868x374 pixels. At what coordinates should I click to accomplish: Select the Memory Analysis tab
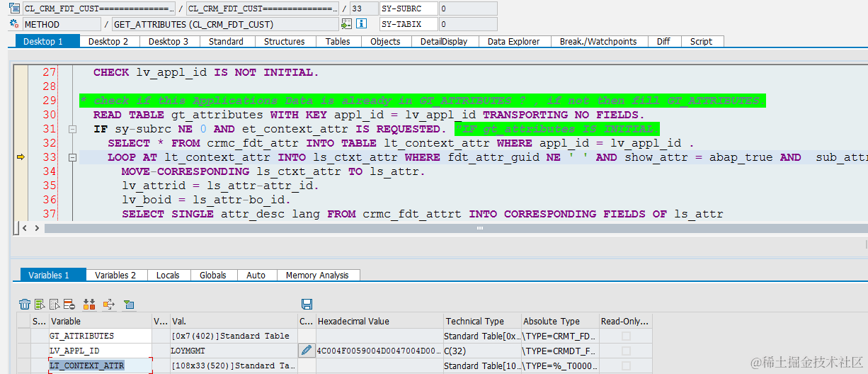317,275
